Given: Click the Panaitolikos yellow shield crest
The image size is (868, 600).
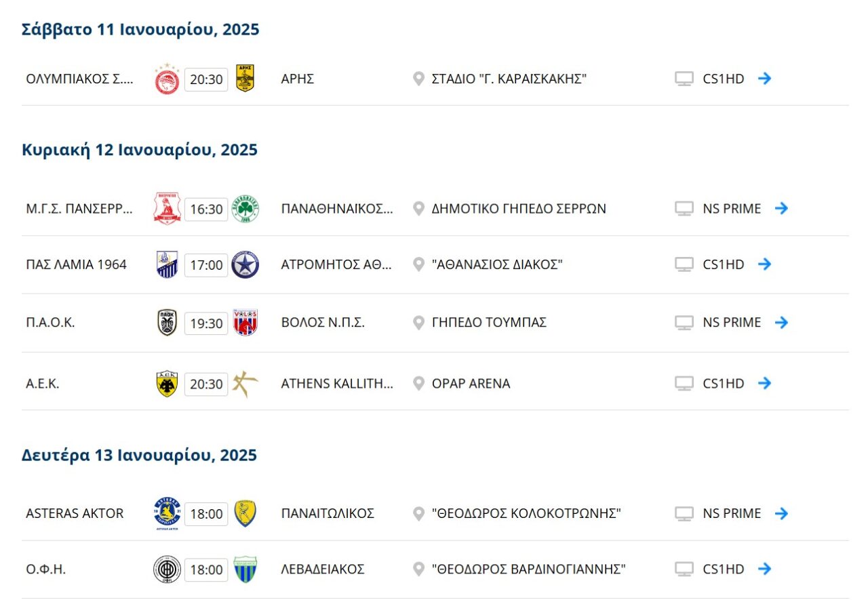Looking at the screenshot, I should pos(245,513).
